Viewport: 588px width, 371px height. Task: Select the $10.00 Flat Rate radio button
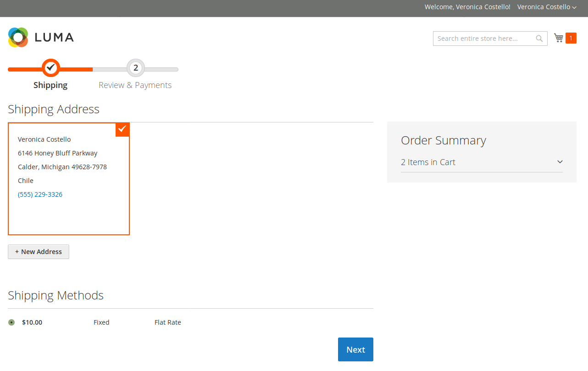pyautogui.click(x=11, y=322)
